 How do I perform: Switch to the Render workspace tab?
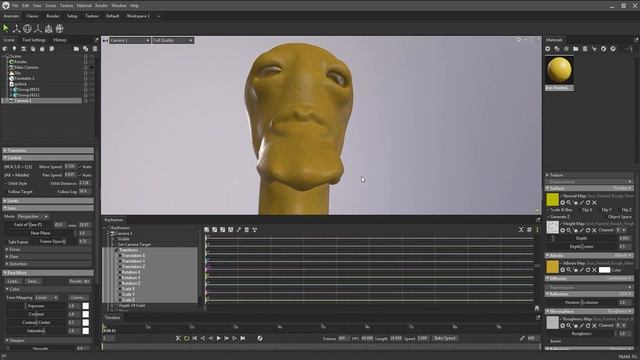coord(53,16)
